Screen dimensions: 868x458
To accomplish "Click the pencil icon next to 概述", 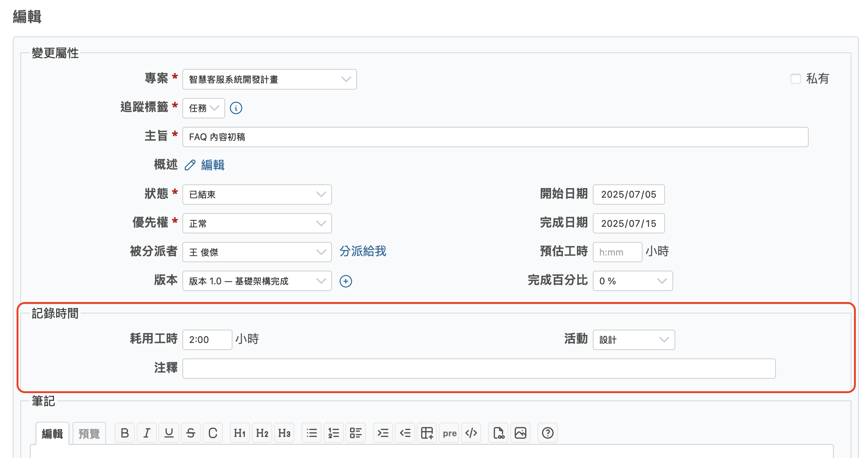I will coord(190,165).
